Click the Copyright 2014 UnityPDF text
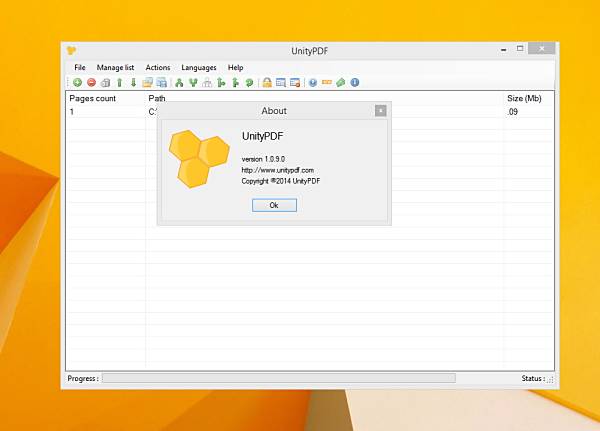Screen dimensions: 600x431 point(280,181)
